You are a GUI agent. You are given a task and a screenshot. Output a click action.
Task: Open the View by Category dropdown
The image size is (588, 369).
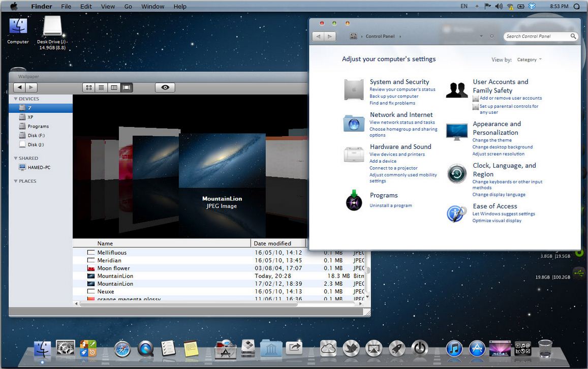coord(530,59)
